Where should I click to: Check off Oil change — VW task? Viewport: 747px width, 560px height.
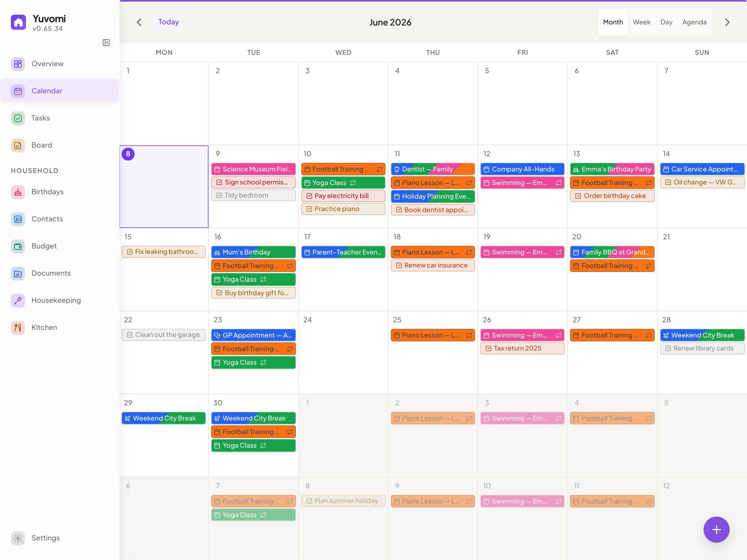668,182
